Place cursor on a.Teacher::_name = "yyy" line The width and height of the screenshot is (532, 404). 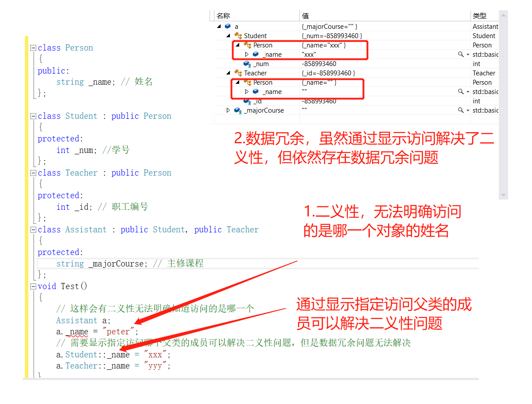pos(113,366)
